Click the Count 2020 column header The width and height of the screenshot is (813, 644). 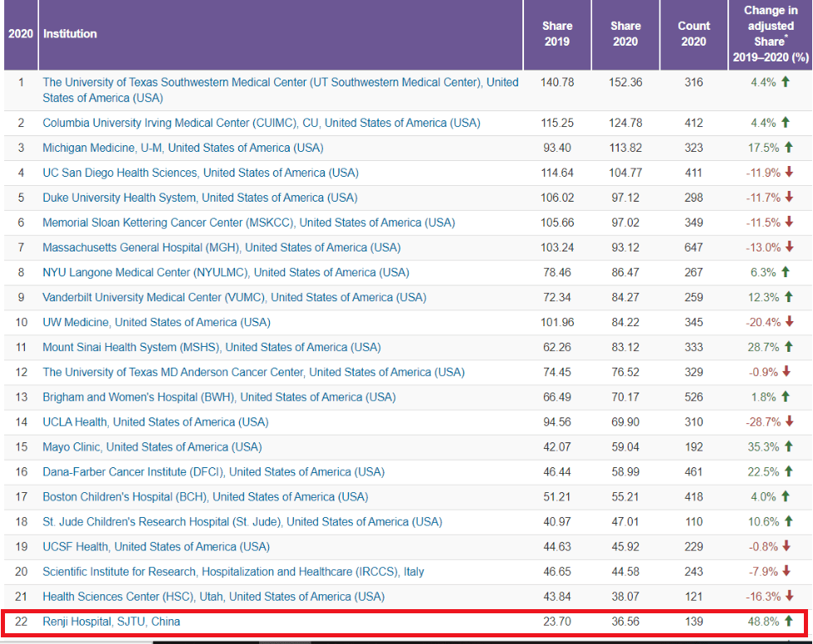[693, 34]
